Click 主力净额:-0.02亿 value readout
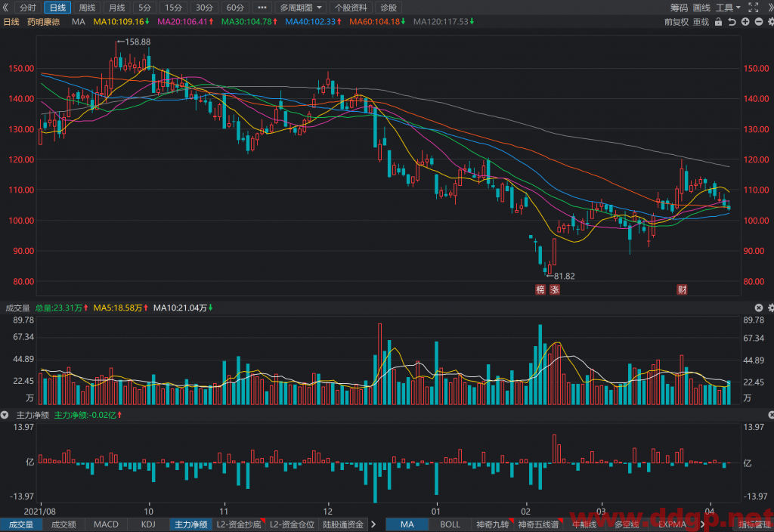Screen dimensions: 774x532 88,415
